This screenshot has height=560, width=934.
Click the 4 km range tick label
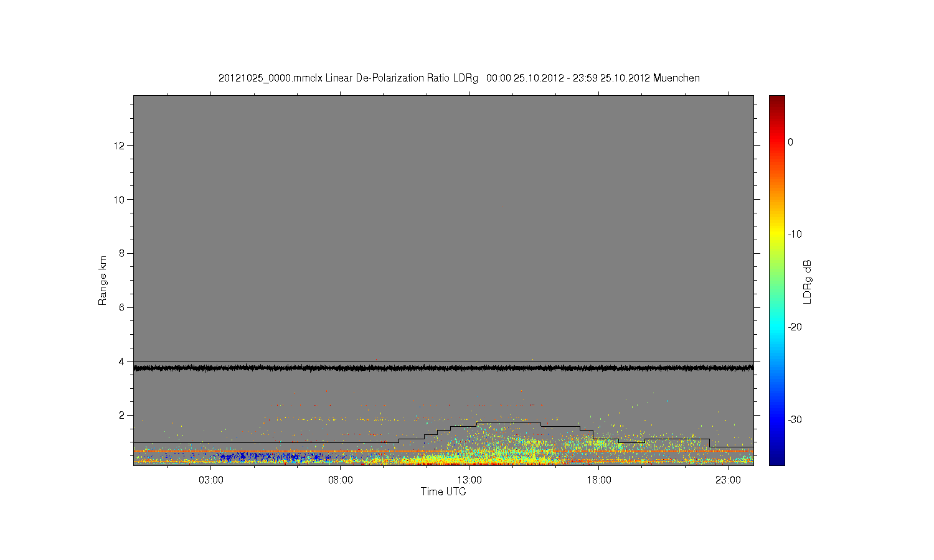coord(123,362)
